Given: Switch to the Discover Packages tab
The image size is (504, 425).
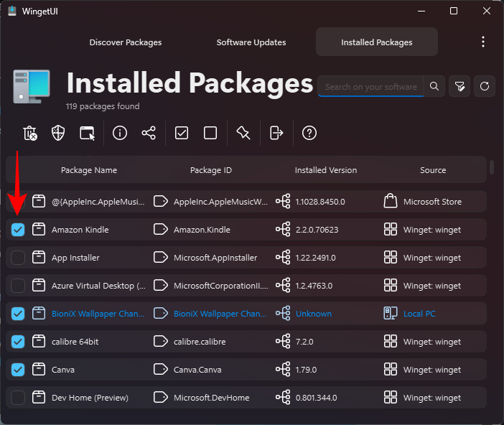Looking at the screenshot, I should 126,42.
